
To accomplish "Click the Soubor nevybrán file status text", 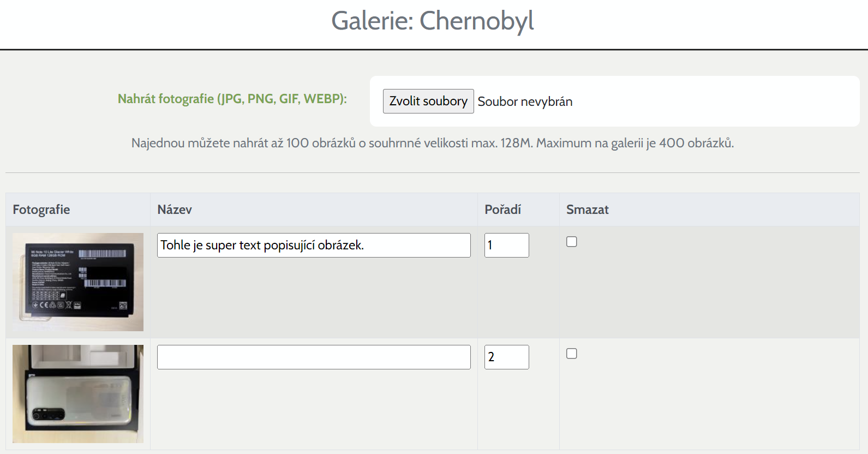I will 525,101.
